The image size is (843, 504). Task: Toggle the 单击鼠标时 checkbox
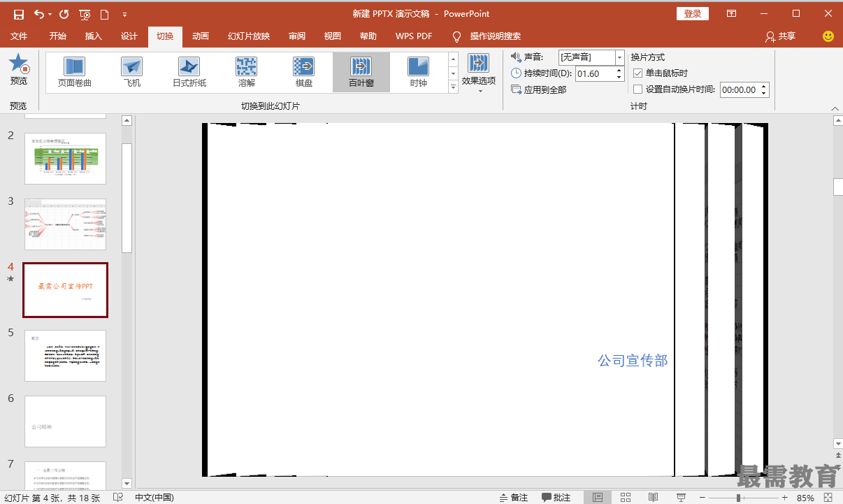tap(637, 73)
